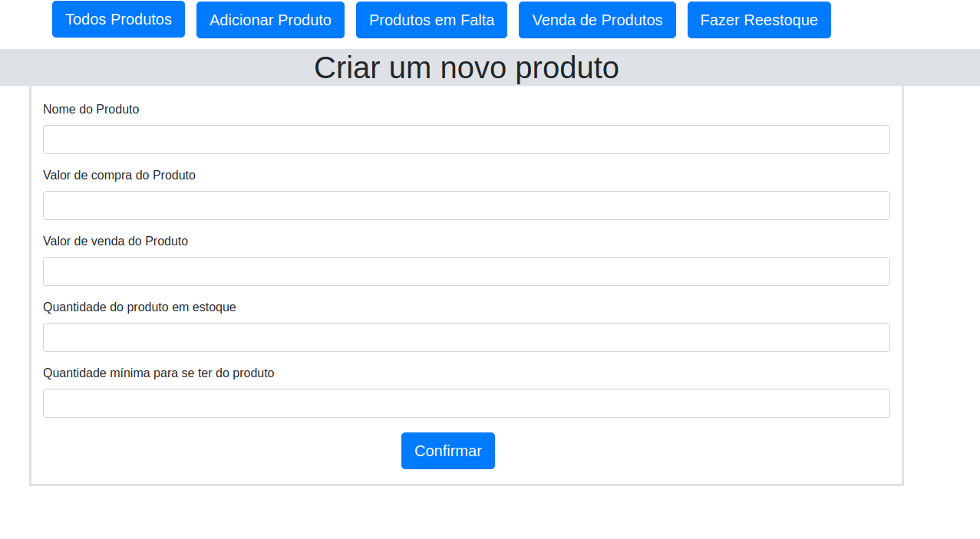Open the Fazer Reestoque screen
Screen dimensions: 980x539
coord(758,20)
